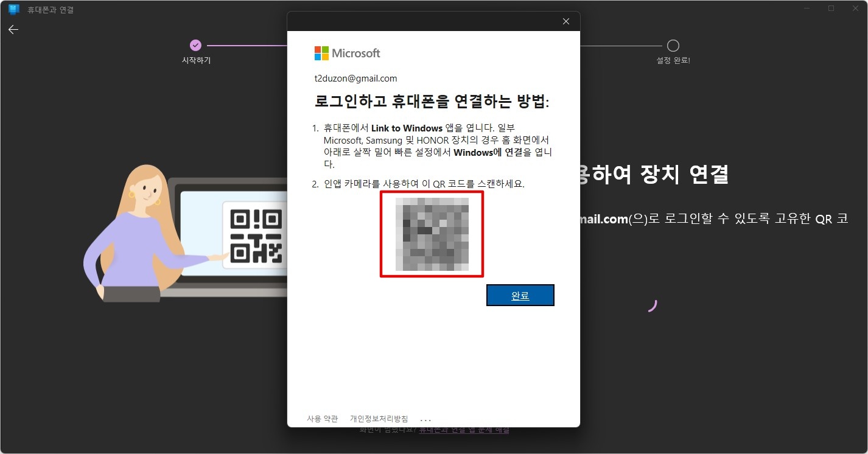Click the blurred QR code image
Screen dimensions: 868x454
432,234
